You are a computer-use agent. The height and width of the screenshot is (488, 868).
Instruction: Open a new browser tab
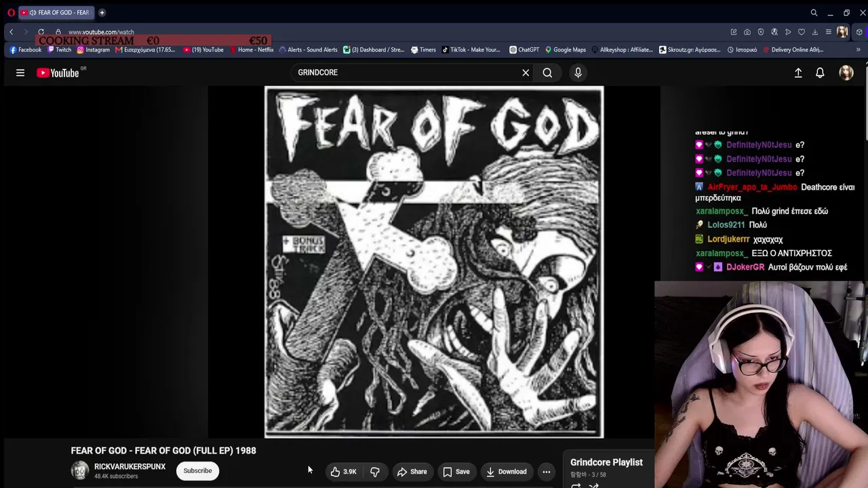pos(102,12)
